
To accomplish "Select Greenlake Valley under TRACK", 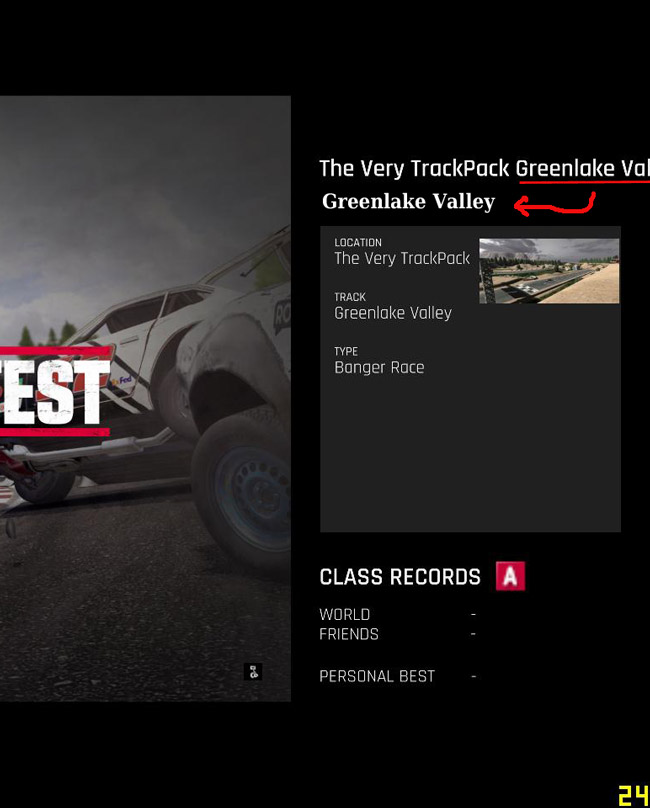I will pos(393,313).
